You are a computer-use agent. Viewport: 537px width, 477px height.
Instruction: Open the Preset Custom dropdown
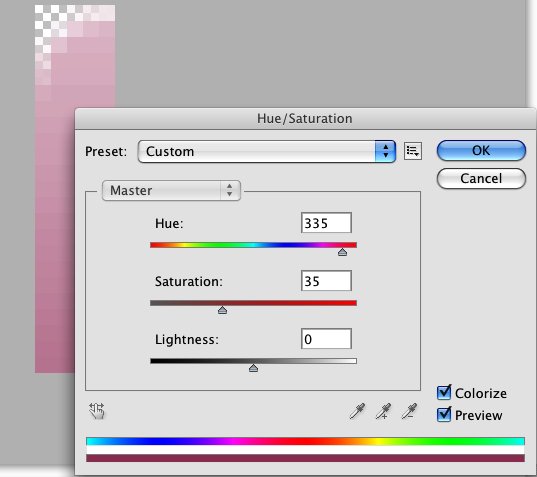pos(266,151)
